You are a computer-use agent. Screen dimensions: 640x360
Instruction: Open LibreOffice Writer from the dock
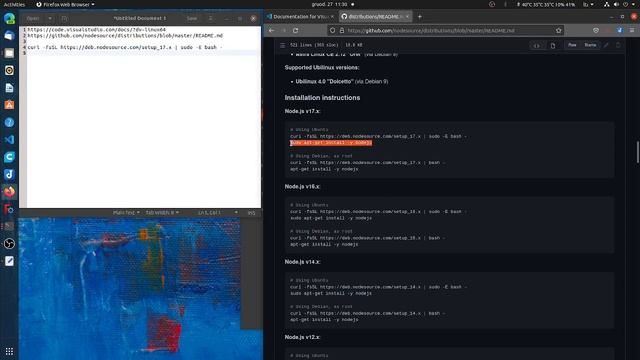(x=9, y=88)
